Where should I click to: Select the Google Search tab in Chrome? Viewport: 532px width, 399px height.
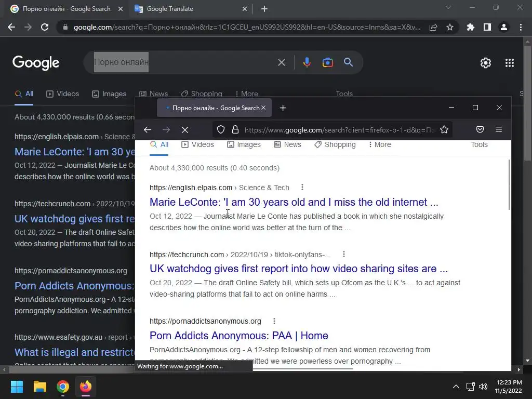tap(66, 9)
